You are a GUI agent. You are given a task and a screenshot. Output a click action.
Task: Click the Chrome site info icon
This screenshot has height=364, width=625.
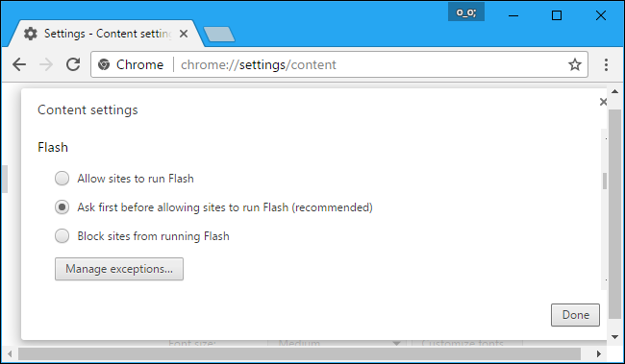pyautogui.click(x=104, y=64)
